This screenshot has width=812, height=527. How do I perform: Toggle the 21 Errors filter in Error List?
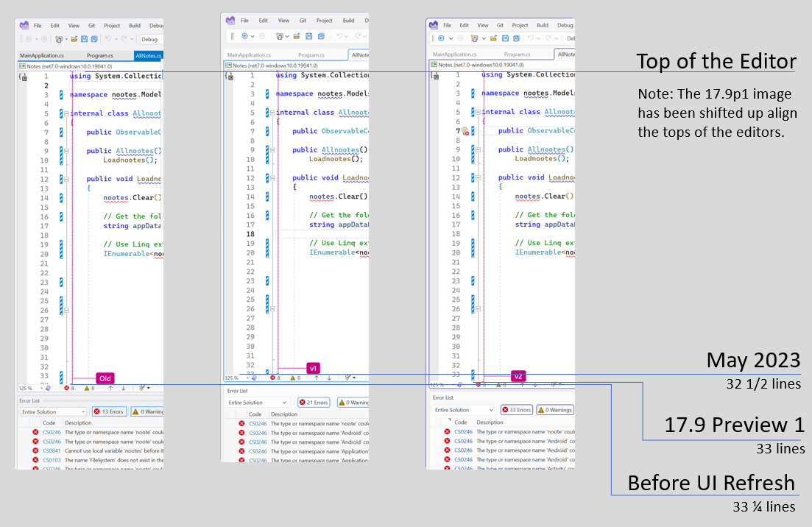(x=314, y=403)
